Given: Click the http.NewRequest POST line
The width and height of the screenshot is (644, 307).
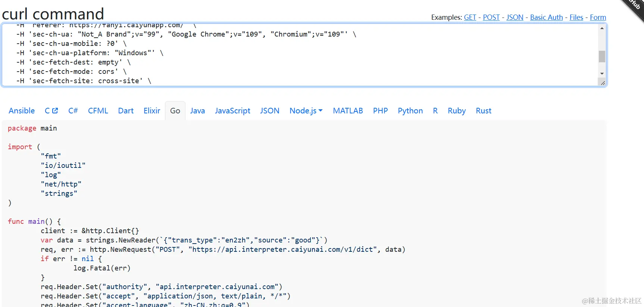Looking at the screenshot, I should (223, 249).
